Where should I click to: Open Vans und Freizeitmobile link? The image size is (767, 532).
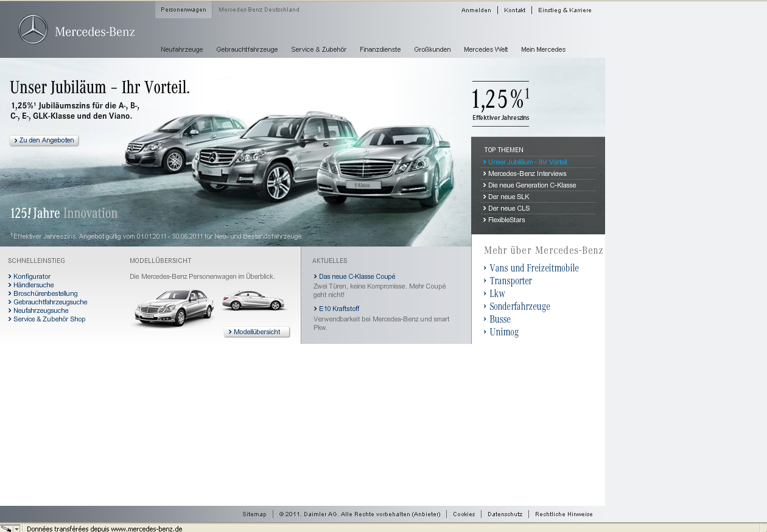click(x=531, y=268)
